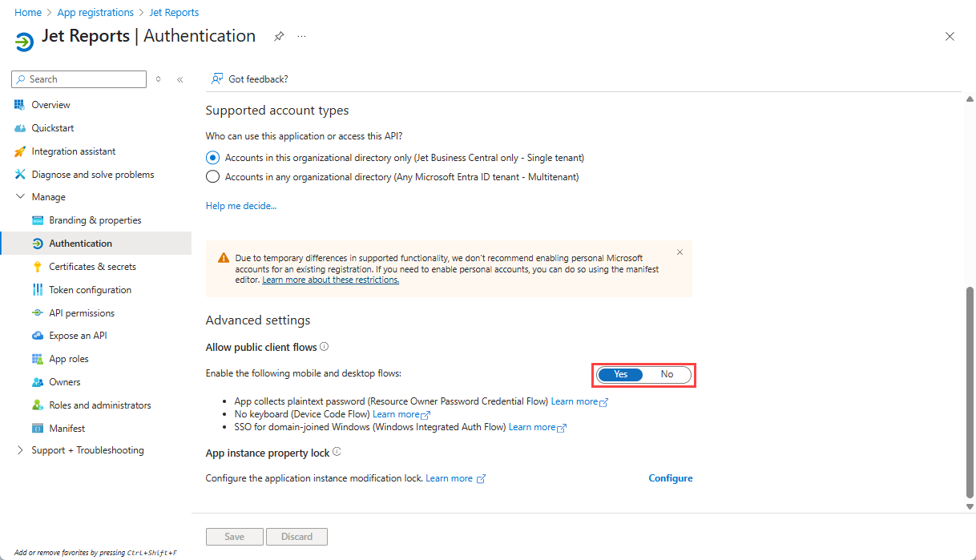This screenshot has width=976, height=560.
Task: Open the ellipsis more options menu
Action: 301,36
